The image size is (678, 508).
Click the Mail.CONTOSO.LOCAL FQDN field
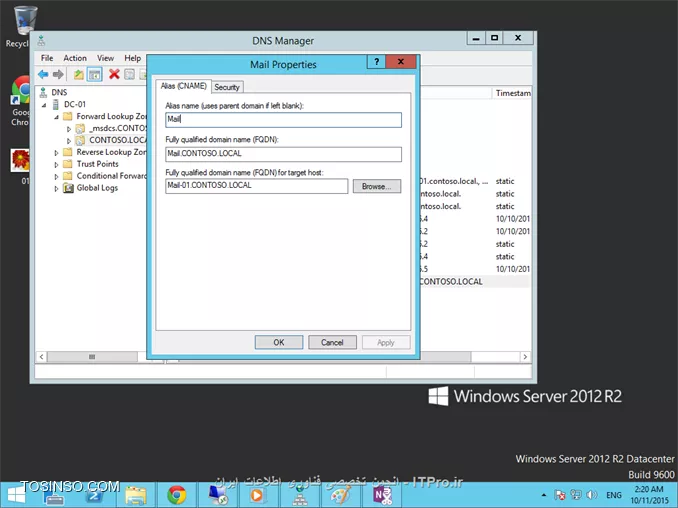[283, 154]
